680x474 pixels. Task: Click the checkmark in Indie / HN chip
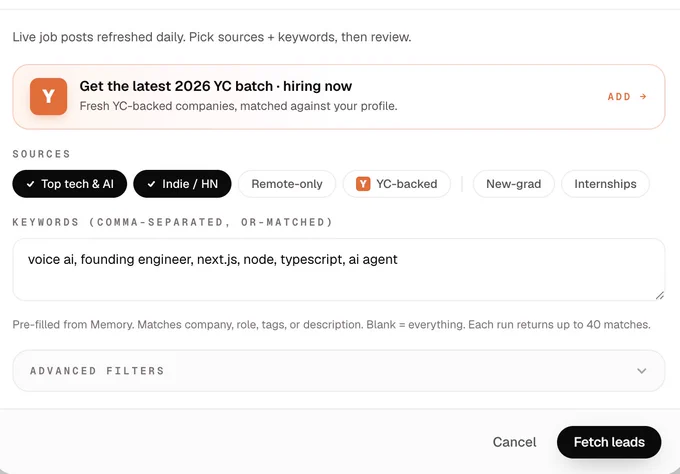[151, 184]
